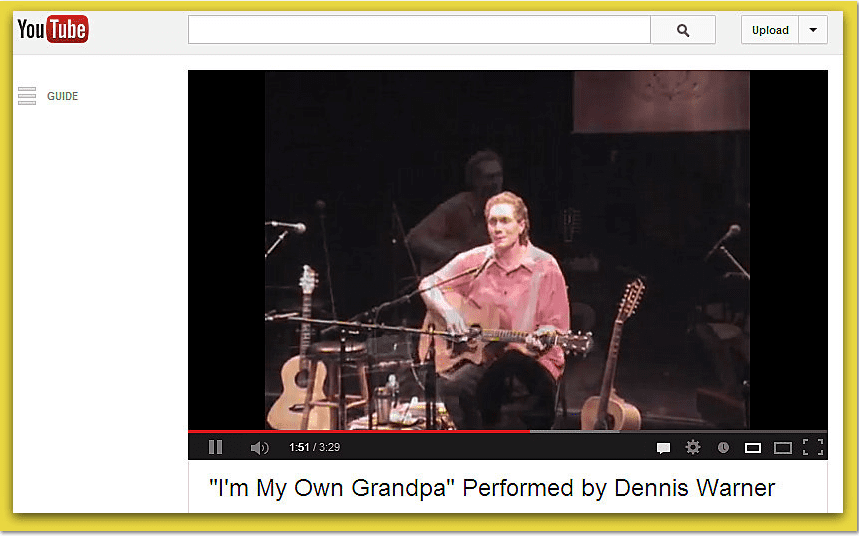Open the player settings gear
859x536 pixels.
click(693, 447)
